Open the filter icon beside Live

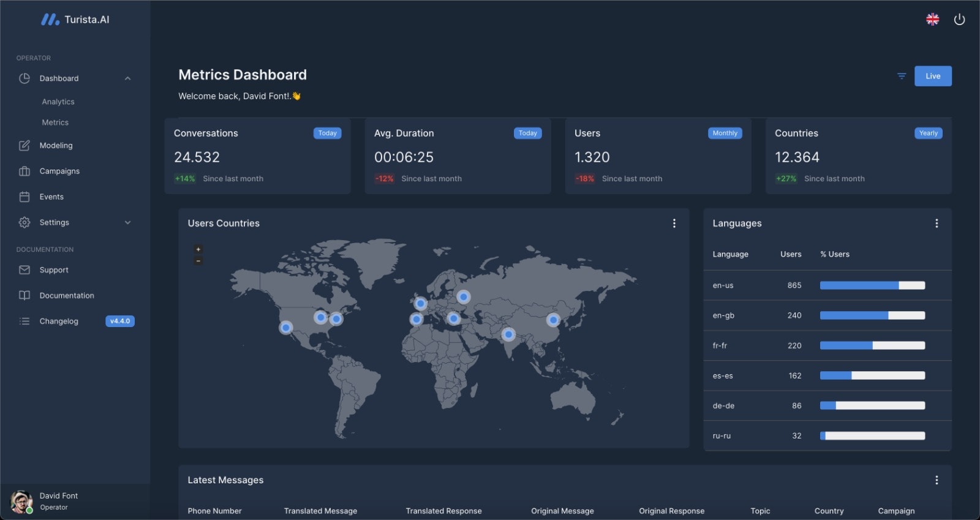point(902,76)
